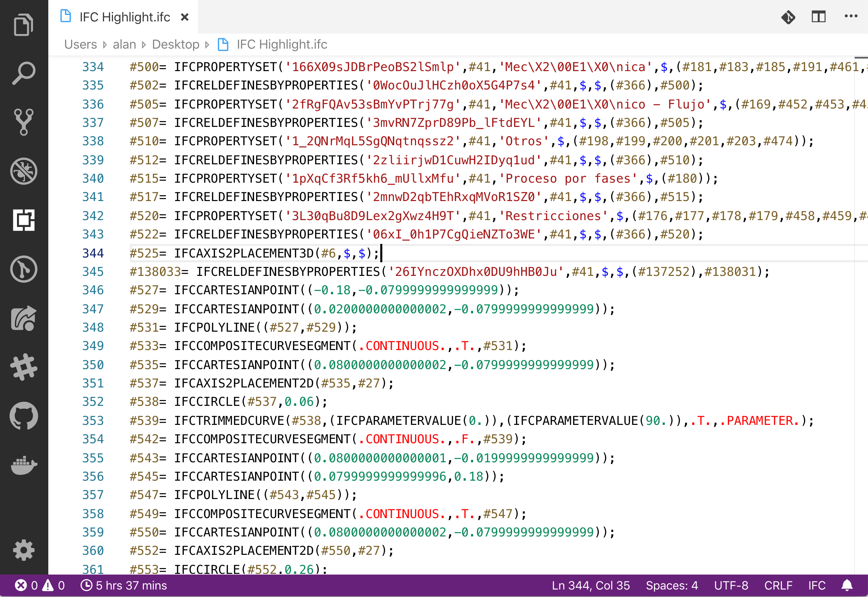This screenshot has height=597, width=868.
Task: Split the editor to the right
Action: tap(818, 17)
